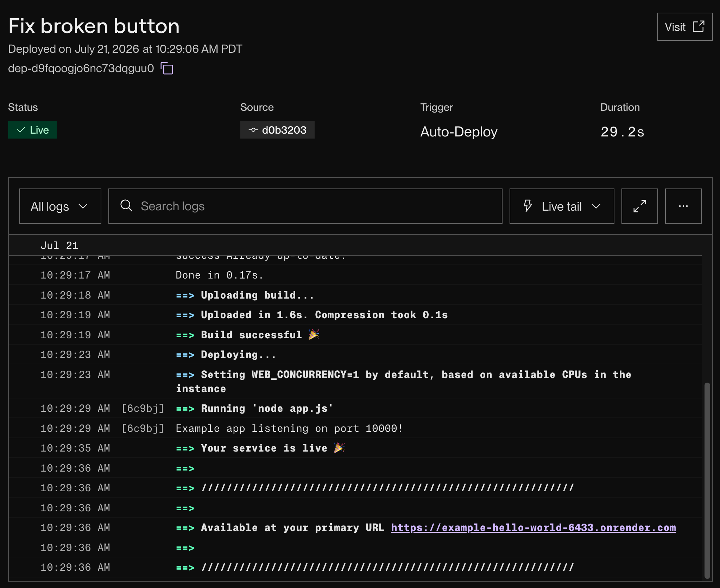
Task: Open the Live tail dropdown
Action: coord(562,206)
